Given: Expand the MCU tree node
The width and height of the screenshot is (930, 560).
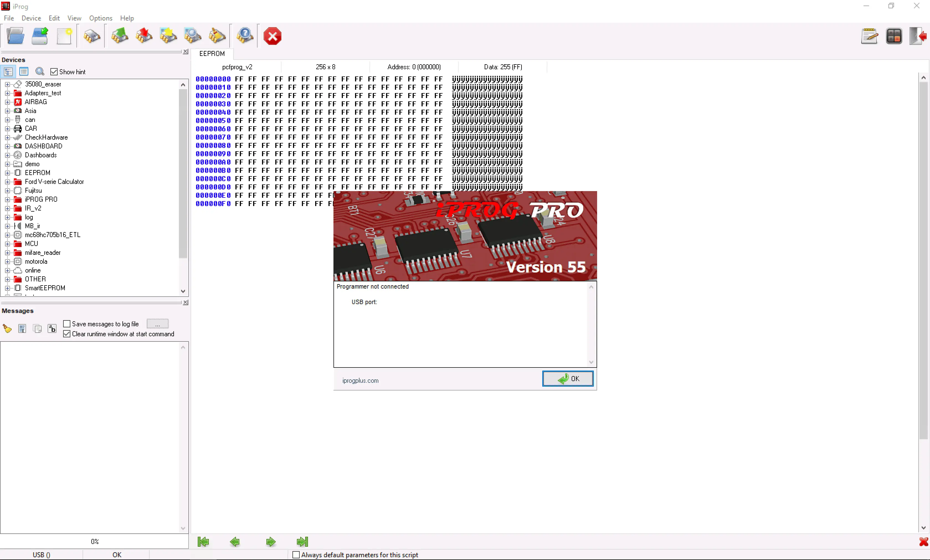Looking at the screenshot, I should [x=7, y=244].
